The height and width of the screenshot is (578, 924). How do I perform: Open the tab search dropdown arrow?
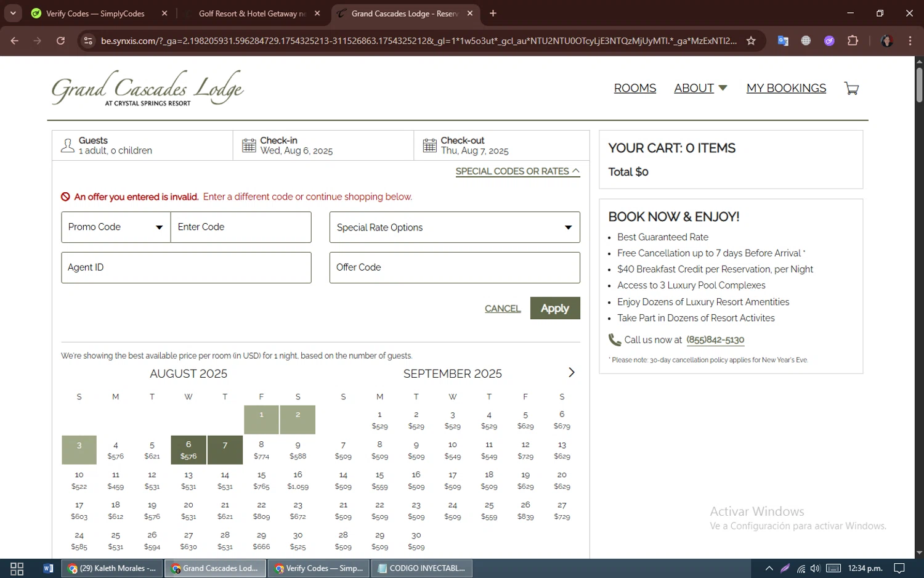point(13,13)
